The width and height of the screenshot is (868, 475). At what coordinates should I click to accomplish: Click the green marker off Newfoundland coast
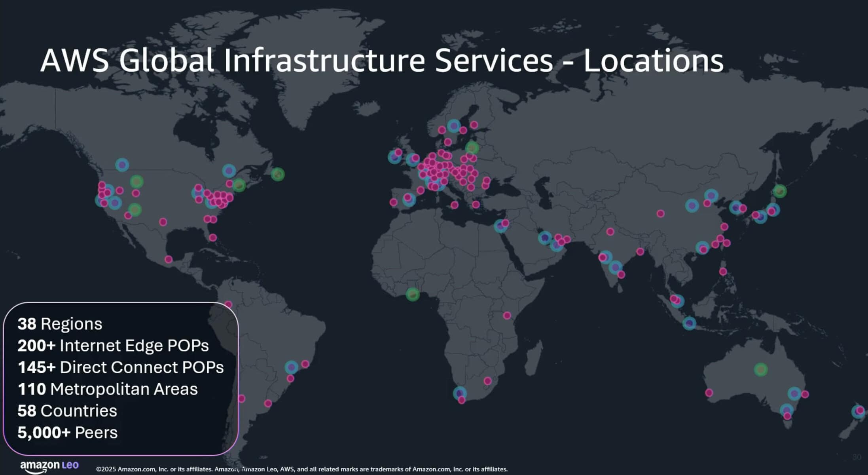point(278,174)
